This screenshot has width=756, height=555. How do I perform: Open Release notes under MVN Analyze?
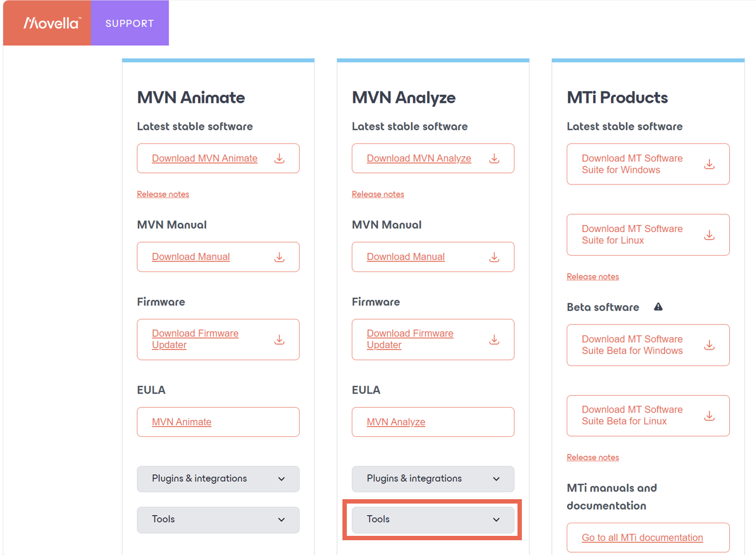(378, 194)
